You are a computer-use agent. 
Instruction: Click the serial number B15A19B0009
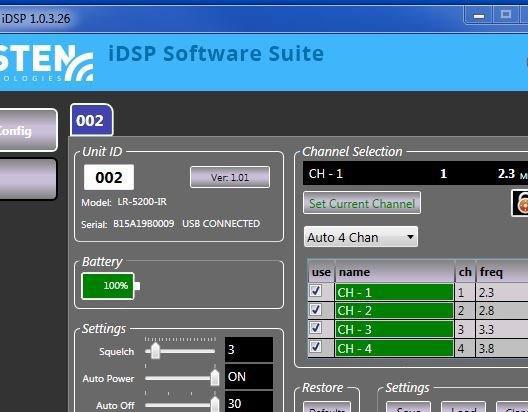144,224
